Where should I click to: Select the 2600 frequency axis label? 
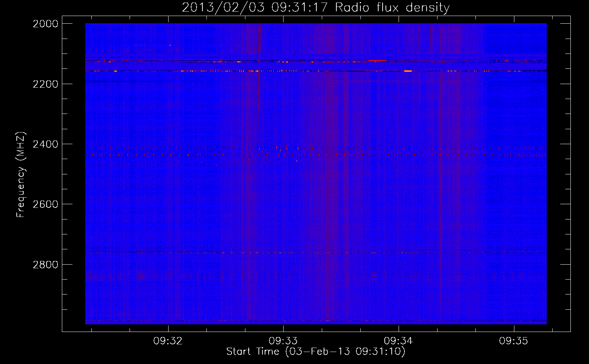46,204
